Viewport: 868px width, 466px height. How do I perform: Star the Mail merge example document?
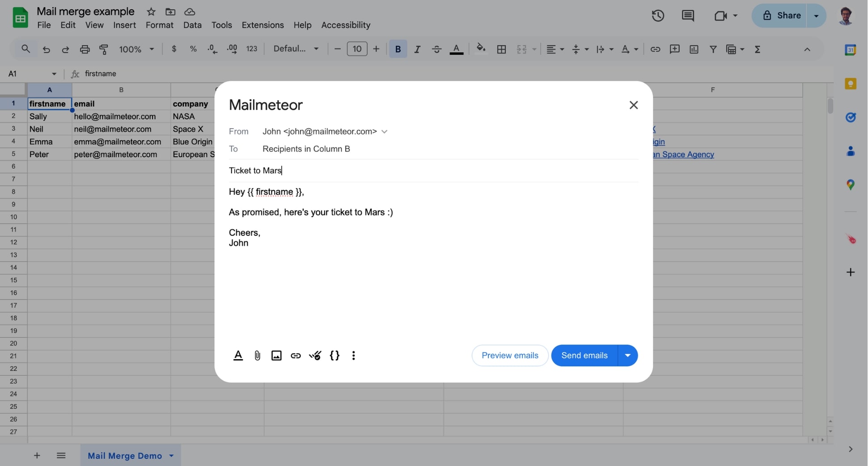151,12
